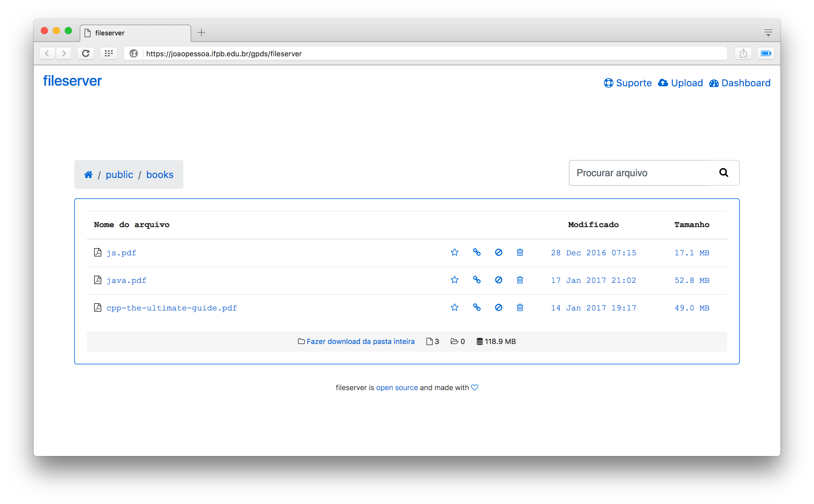Delete js.pdf with trash icon
Viewport: 814px width, 504px height.
[x=520, y=252]
